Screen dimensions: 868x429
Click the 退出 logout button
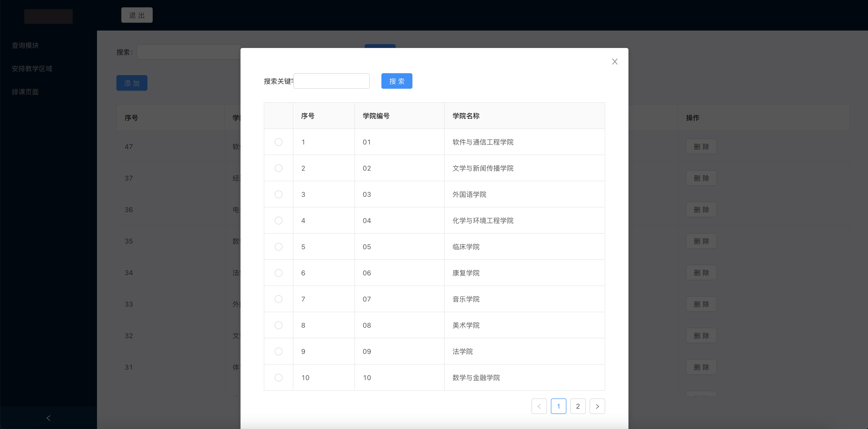tap(137, 15)
